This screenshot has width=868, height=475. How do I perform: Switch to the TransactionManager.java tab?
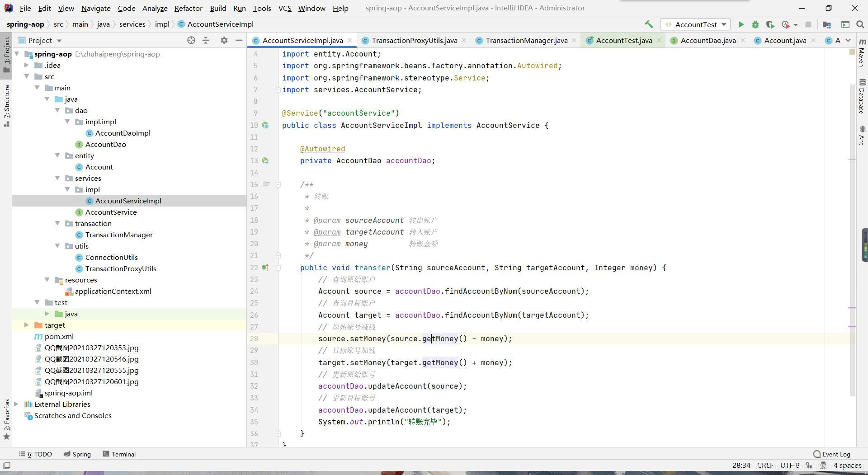coord(526,40)
